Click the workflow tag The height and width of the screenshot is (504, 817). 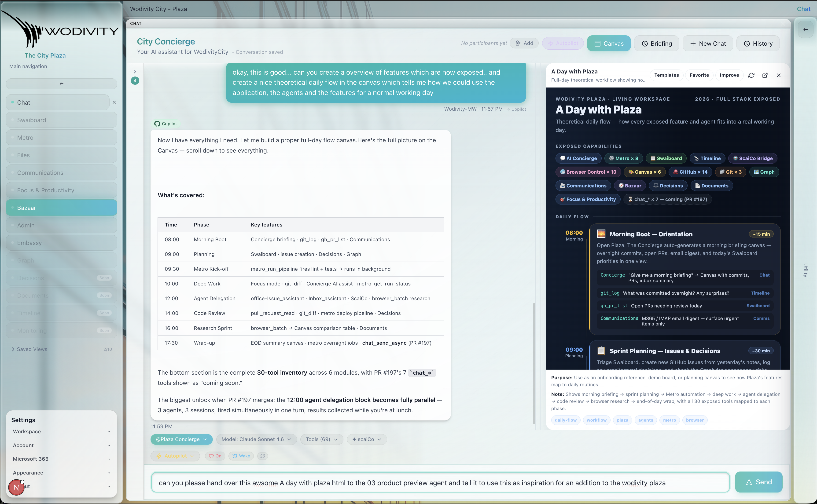596,420
